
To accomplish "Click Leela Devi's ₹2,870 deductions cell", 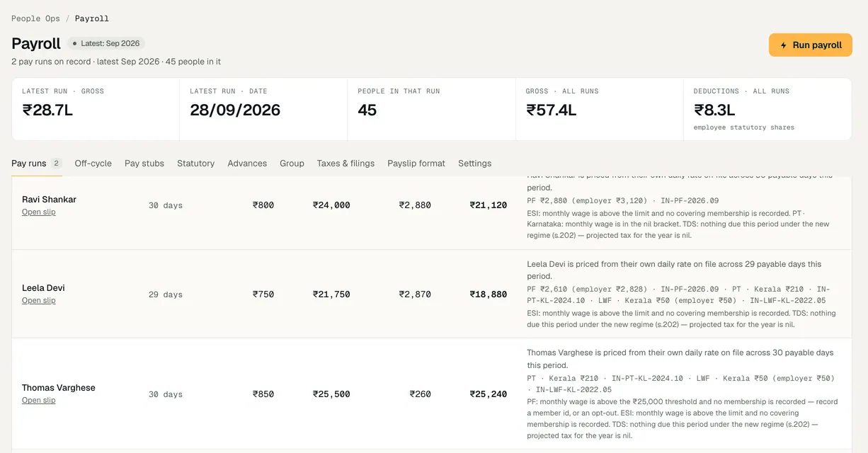I will [x=415, y=294].
